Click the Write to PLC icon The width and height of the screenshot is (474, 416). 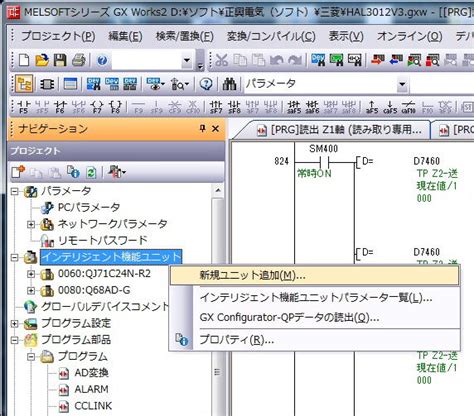[x=377, y=60]
